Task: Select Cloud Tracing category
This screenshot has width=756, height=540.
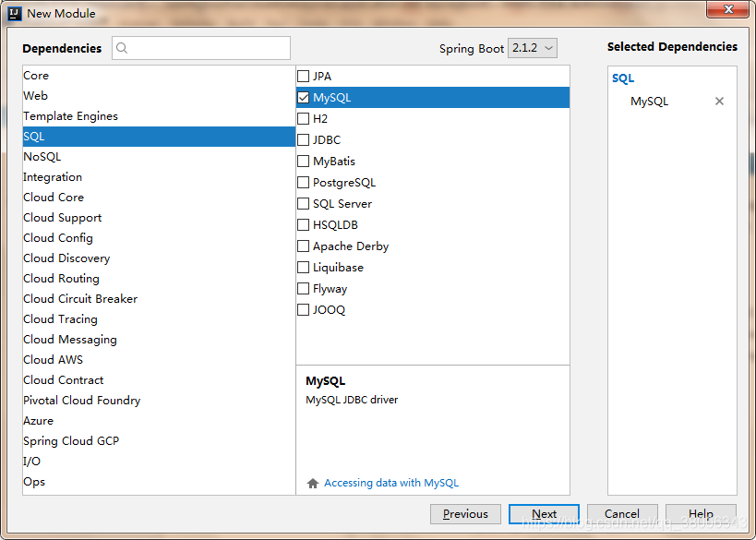Action: pyautogui.click(x=159, y=319)
